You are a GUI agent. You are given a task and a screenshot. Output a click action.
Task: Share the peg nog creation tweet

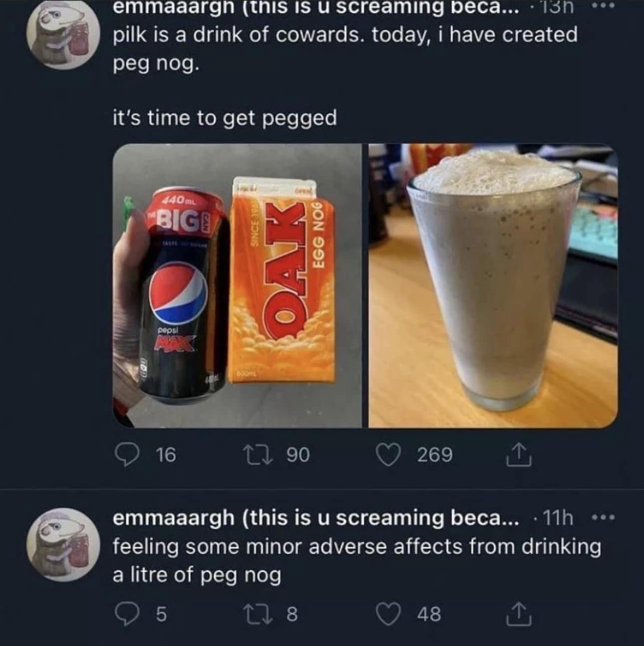pos(520,454)
